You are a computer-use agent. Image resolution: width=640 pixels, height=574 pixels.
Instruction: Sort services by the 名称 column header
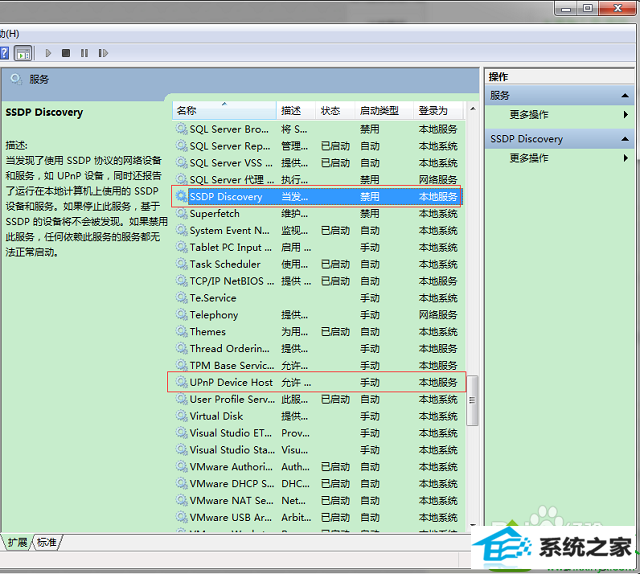(224, 111)
